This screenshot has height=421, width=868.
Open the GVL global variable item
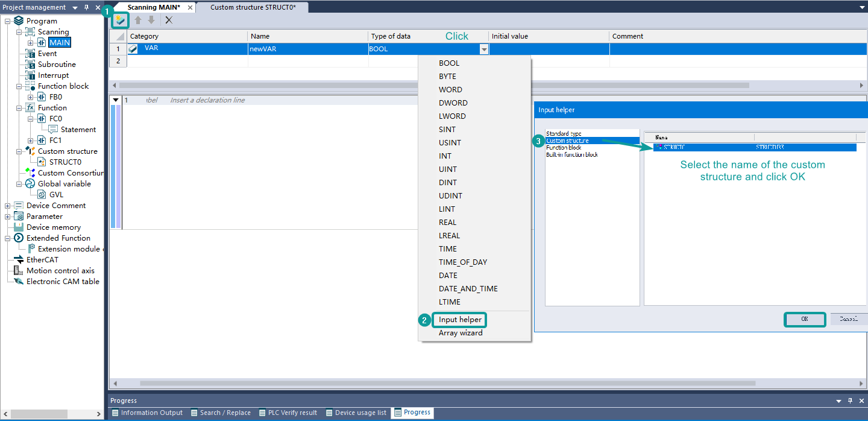pos(55,195)
